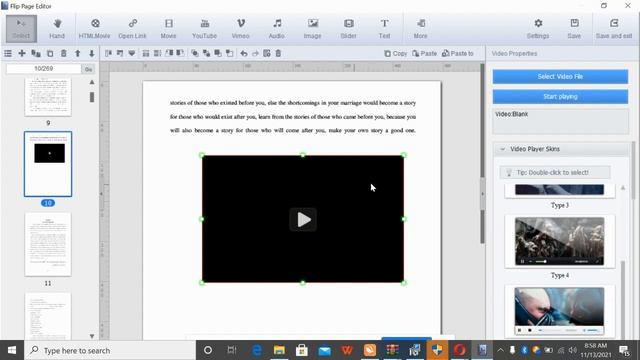Click the Video:Blank text field
This screenshot has width=640, height=360.
pos(560,121)
